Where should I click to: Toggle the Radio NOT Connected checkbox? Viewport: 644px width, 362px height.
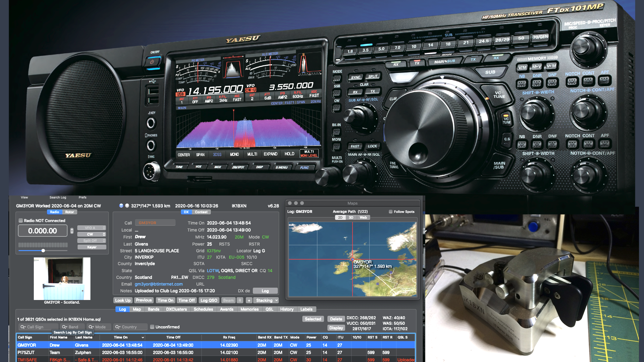[x=21, y=221]
